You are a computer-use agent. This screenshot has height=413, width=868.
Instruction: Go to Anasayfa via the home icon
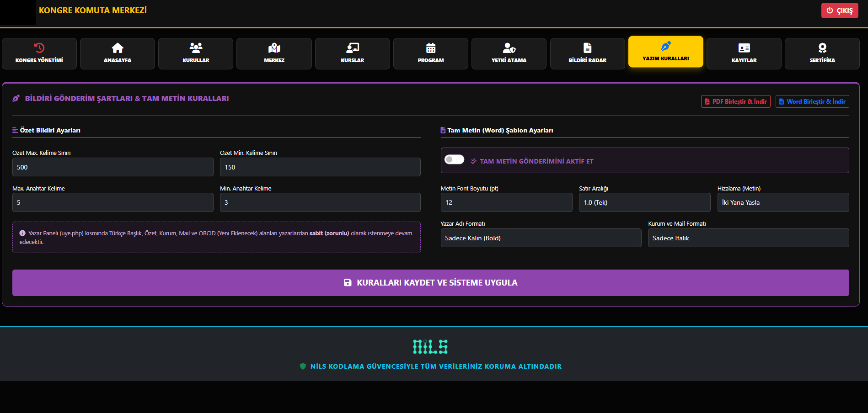(118, 48)
